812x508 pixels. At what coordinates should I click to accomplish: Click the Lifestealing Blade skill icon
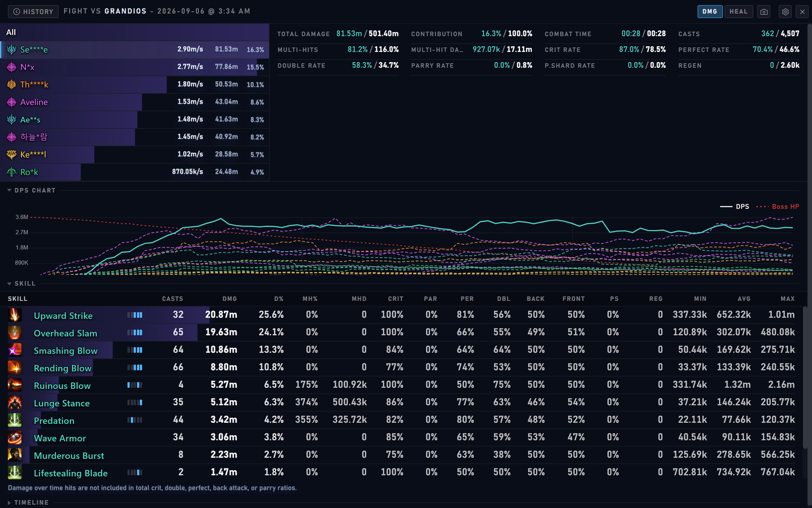pyautogui.click(x=15, y=472)
